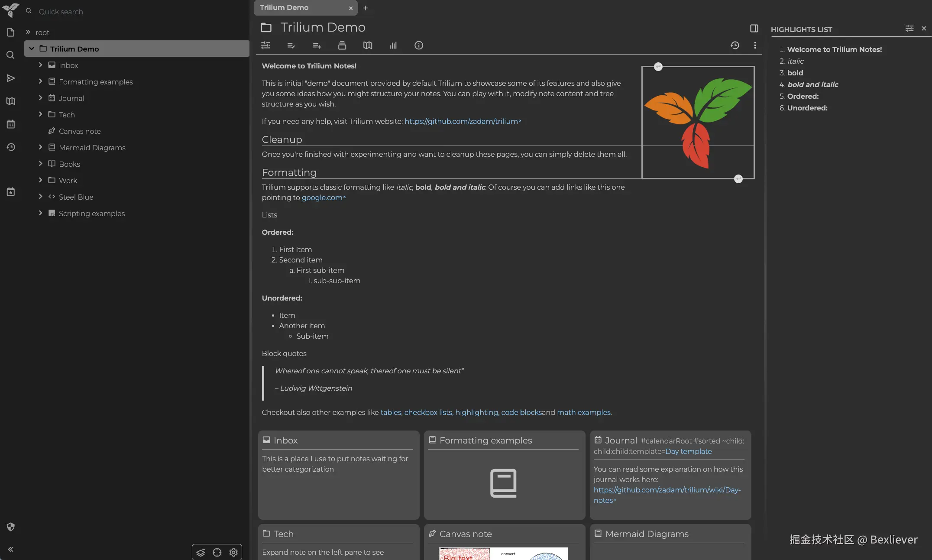
Task: Select the Trilium Demo tab
Action: point(299,8)
